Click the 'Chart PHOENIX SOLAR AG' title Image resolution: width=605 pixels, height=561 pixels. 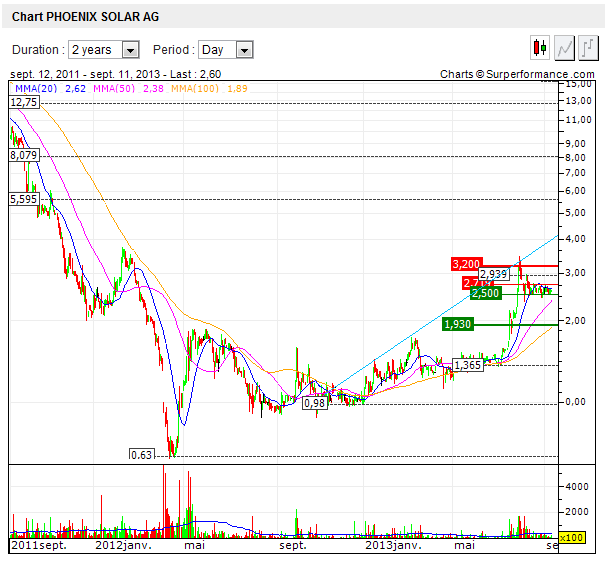coord(85,17)
